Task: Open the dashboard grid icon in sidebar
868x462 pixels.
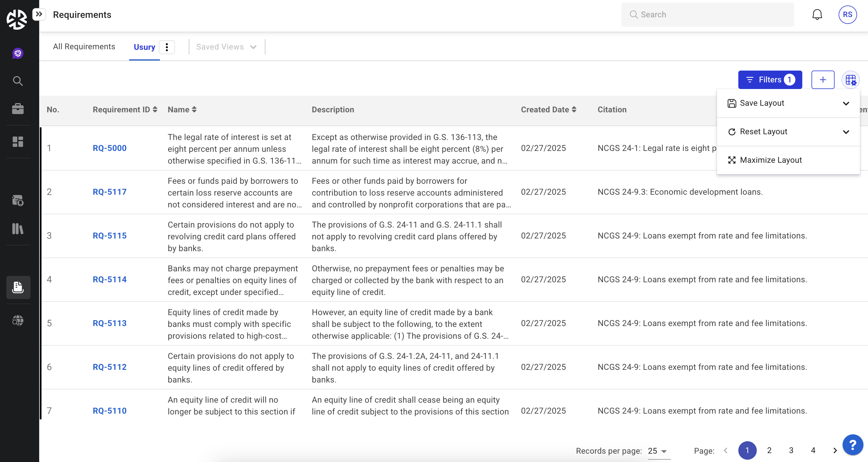Action: point(18,141)
